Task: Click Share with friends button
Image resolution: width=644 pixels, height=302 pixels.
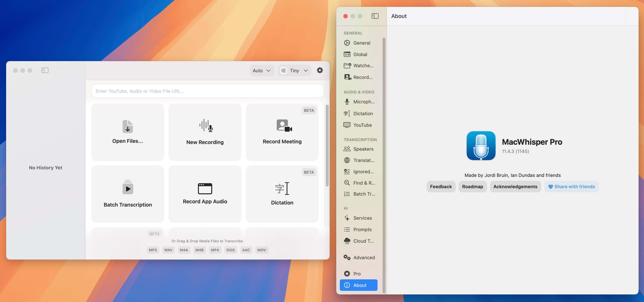Action: (x=571, y=186)
